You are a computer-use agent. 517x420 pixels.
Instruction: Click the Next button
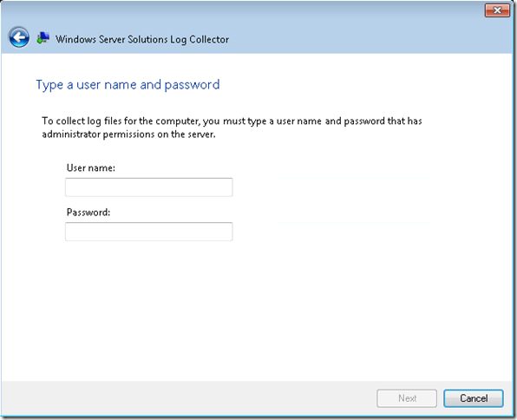click(x=407, y=398)
